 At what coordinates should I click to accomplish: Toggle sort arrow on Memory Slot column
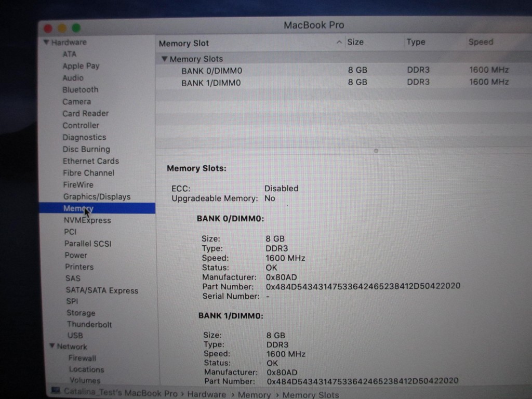[339, 43]
